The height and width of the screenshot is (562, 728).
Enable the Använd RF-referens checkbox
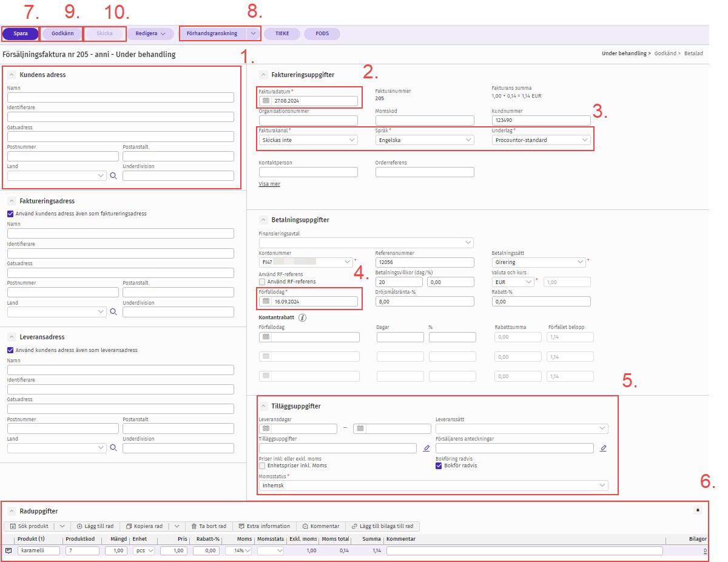[262, 282]
